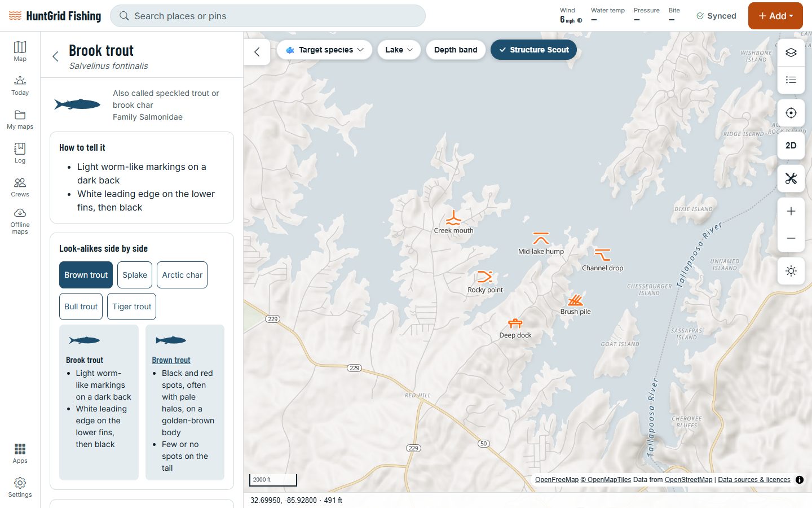Click the Dixie Island map label
Image resolution: width=812 pixels, height=508 pixels.
(693, 209)
